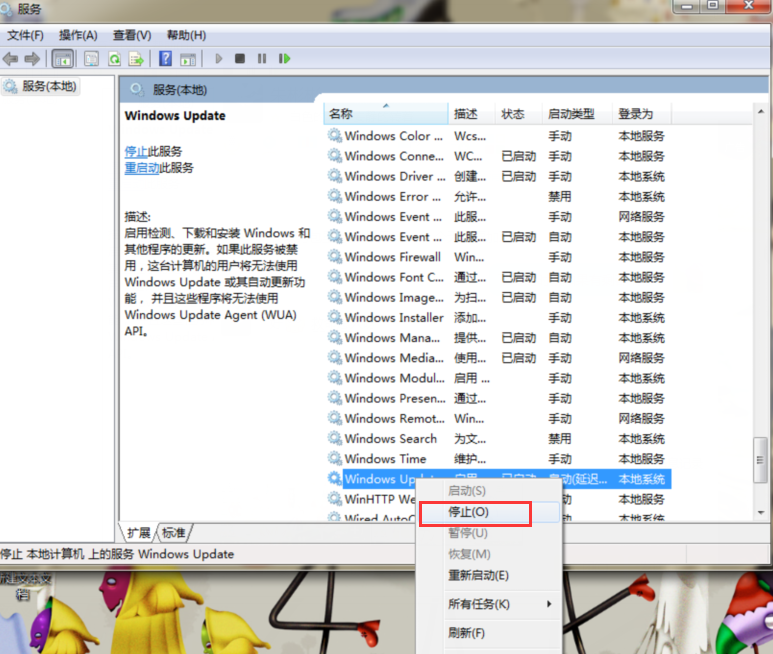
Task: Click the Pause Service toolbar icon
Action: 262,59
